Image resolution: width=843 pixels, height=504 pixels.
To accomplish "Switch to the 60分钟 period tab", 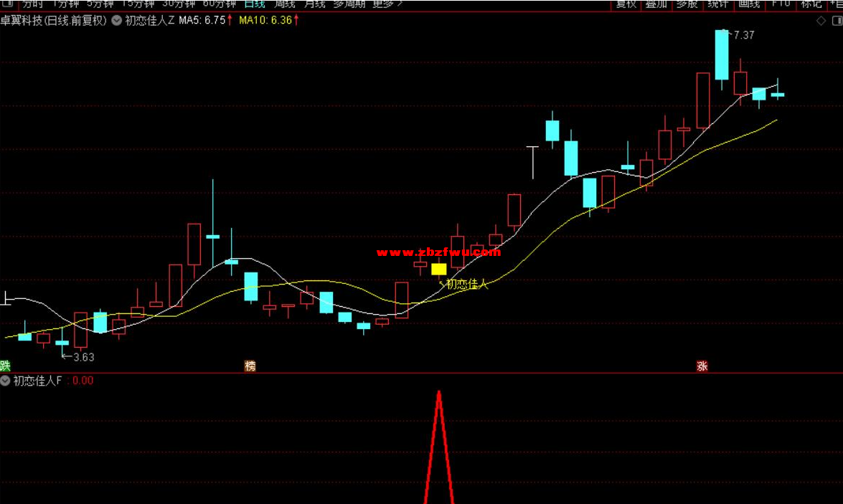I will (x=220, y=4).
